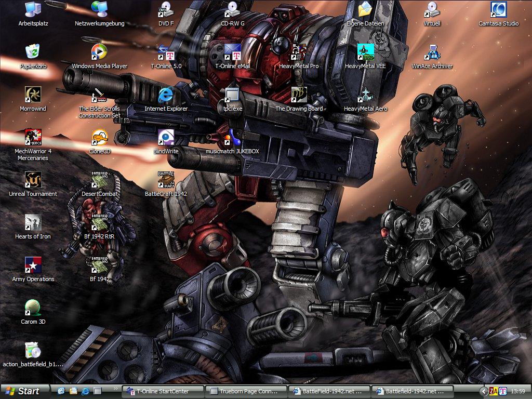
Task: Select The Elder Scrolls Construction Set icon
Action: [99, 102]
